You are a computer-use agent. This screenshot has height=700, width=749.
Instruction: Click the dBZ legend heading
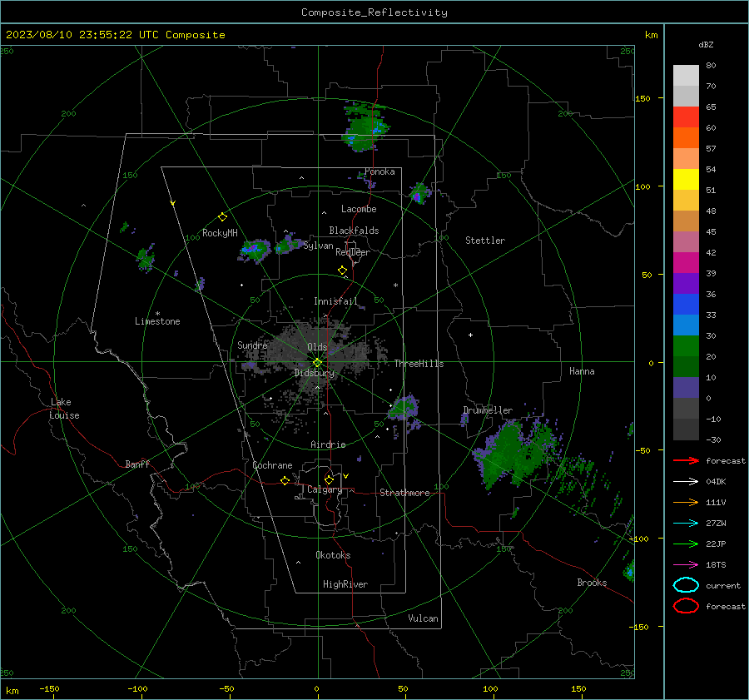(706, 45)
